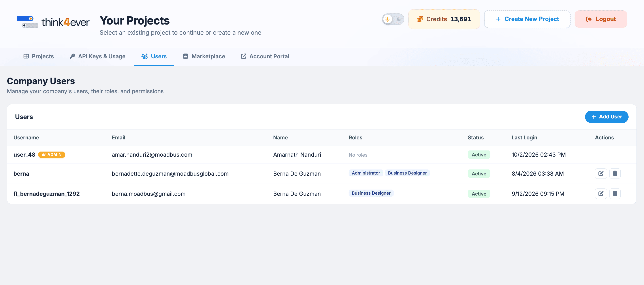
Task: Open the Projects tab
Action: pos(38,56)
